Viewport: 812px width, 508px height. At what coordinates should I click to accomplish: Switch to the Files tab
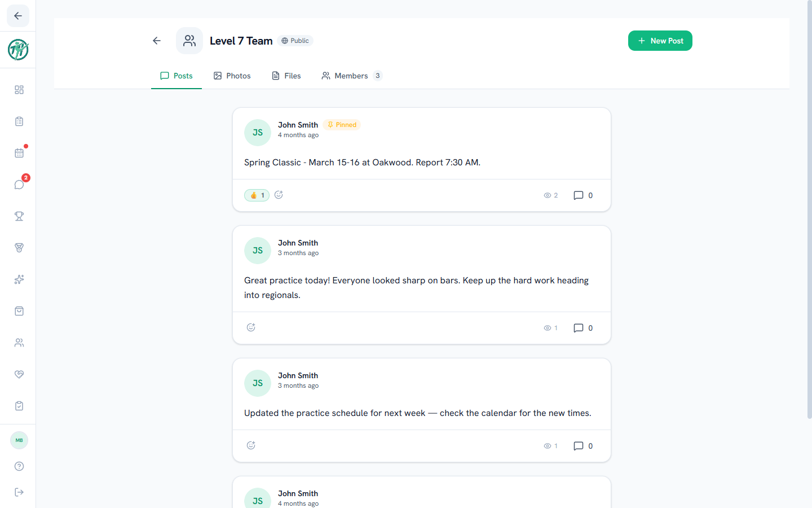click(286, 76)
